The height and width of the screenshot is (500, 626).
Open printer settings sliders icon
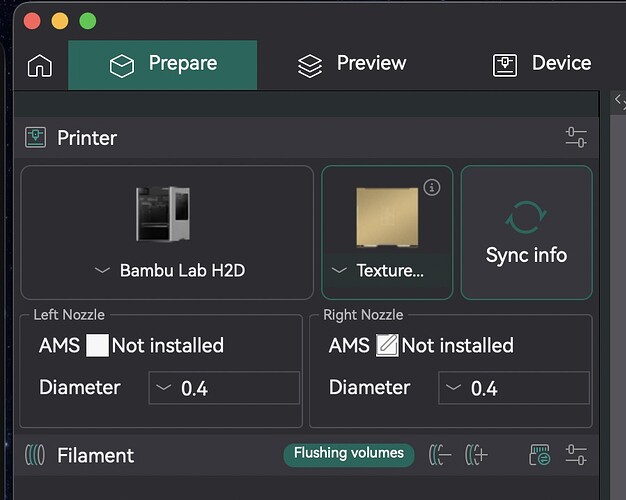[576, 137]
